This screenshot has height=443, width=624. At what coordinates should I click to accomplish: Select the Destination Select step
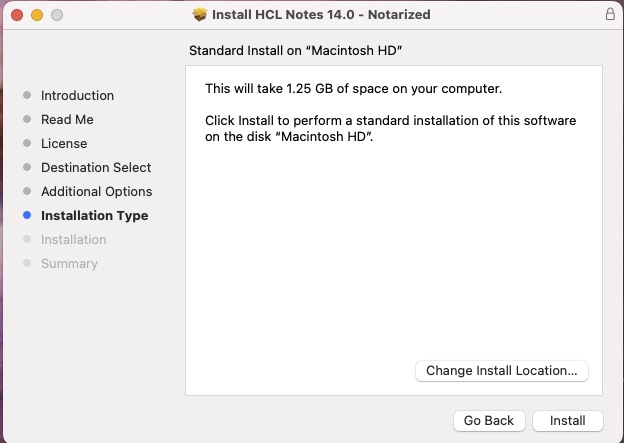pos(96,168)
